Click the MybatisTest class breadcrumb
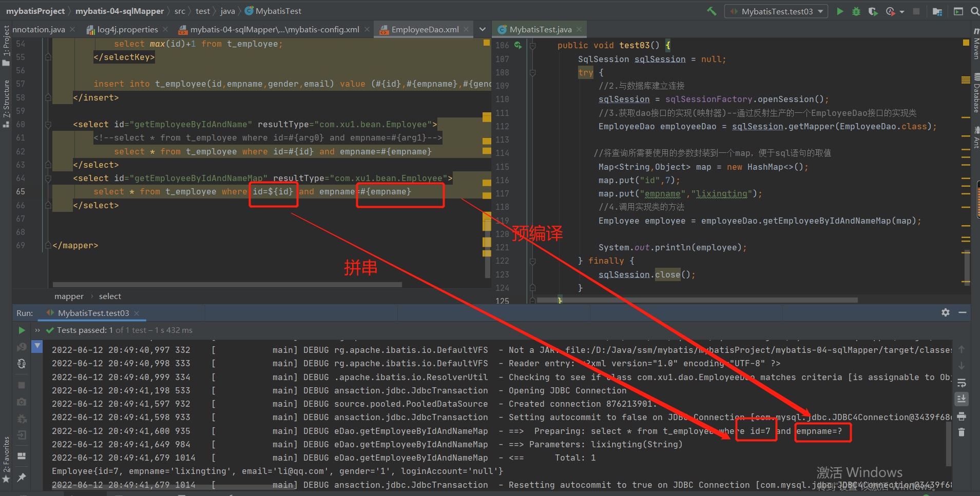This screenshot has height=496, width=980. (x=273, y=11)
